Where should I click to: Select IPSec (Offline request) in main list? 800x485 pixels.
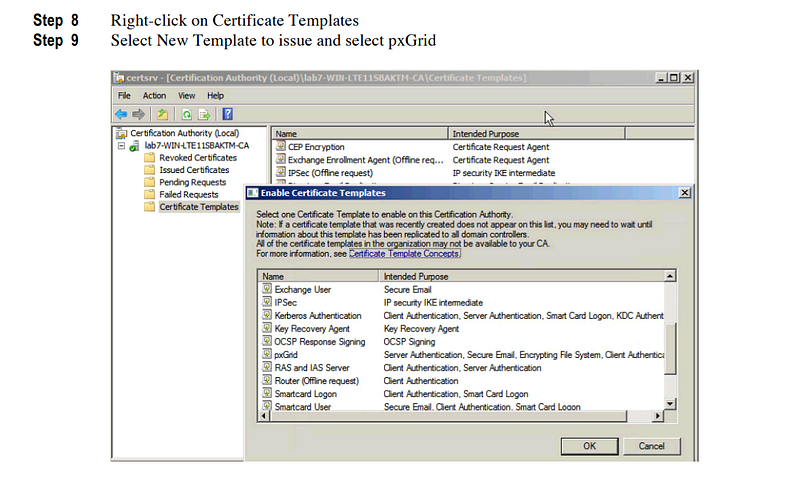tap(330, 173)
